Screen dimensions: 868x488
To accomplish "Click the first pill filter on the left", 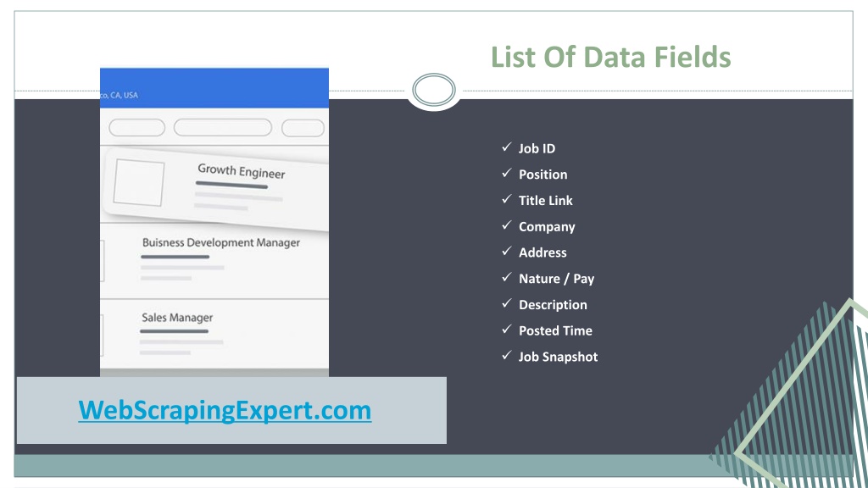I will coord(136,128).
